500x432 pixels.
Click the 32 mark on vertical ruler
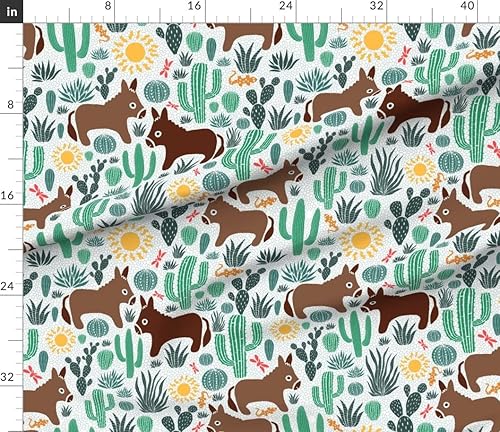[7, 377]
